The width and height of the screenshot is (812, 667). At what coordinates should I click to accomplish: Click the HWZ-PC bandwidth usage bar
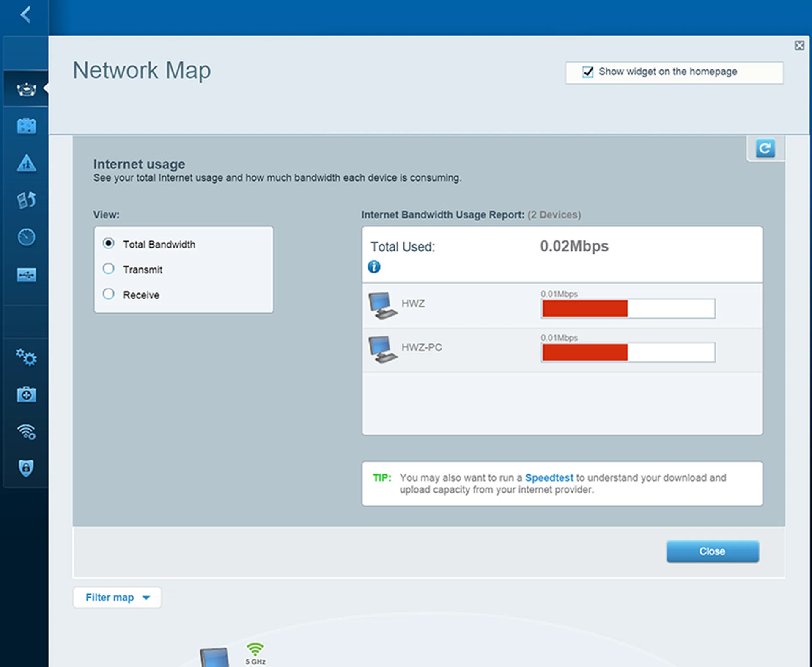point(628,352)
